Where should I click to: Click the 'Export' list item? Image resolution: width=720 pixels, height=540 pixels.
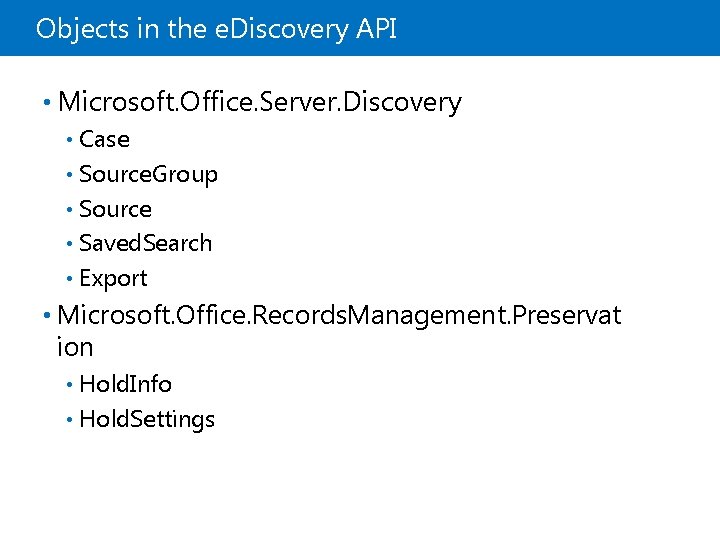[x=113, y=278]
